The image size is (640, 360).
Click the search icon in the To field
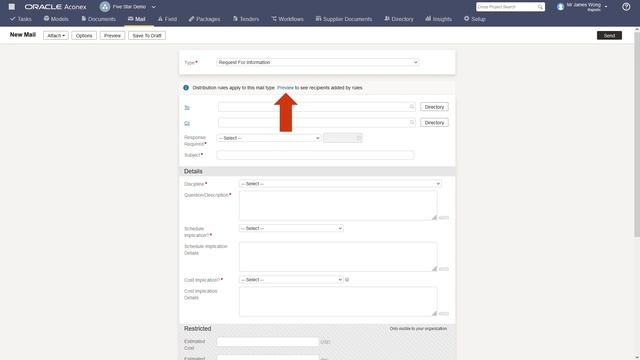[412, 107]
